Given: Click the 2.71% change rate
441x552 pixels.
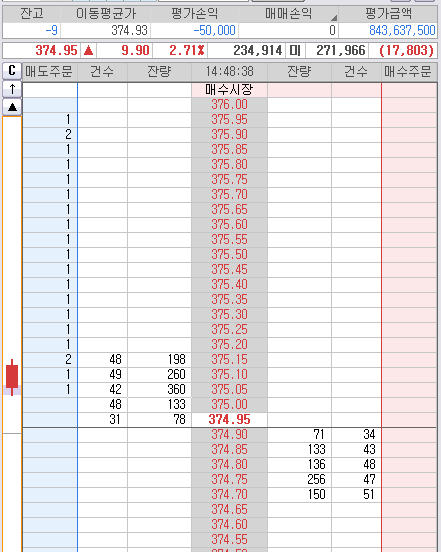Looking at the screenshot, I should point(187,50).
